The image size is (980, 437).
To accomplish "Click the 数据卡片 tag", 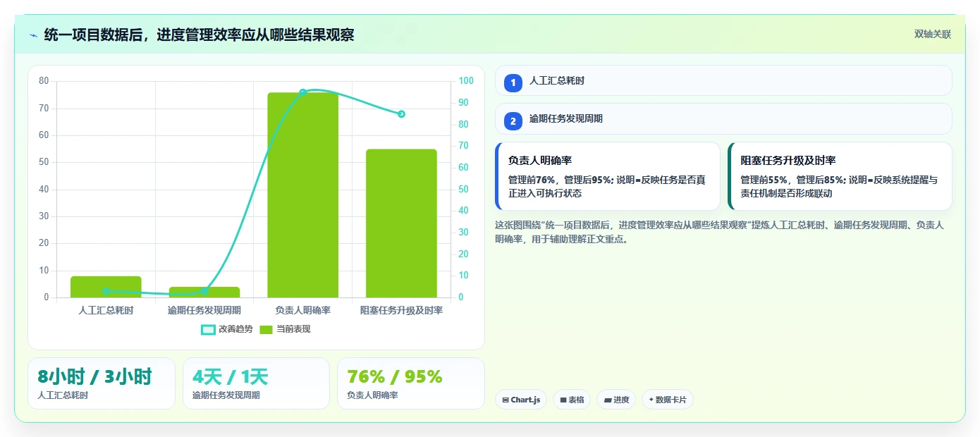I will [x=667, y=400].
